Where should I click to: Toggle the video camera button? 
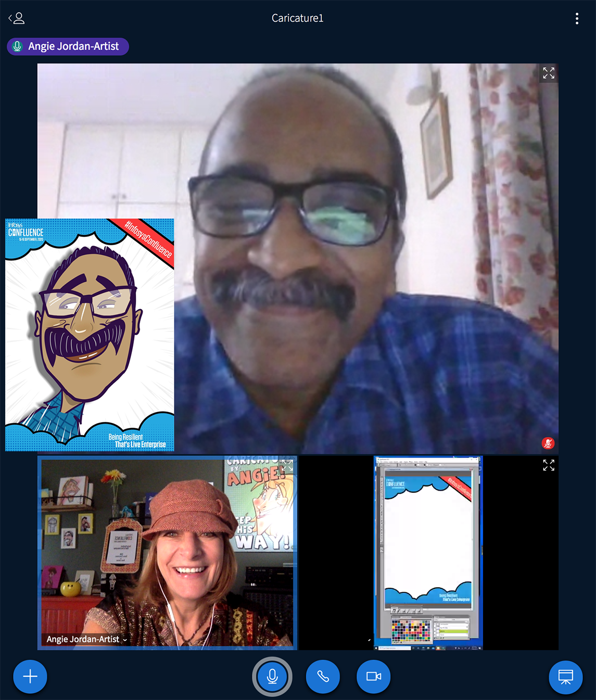[374, 676]
